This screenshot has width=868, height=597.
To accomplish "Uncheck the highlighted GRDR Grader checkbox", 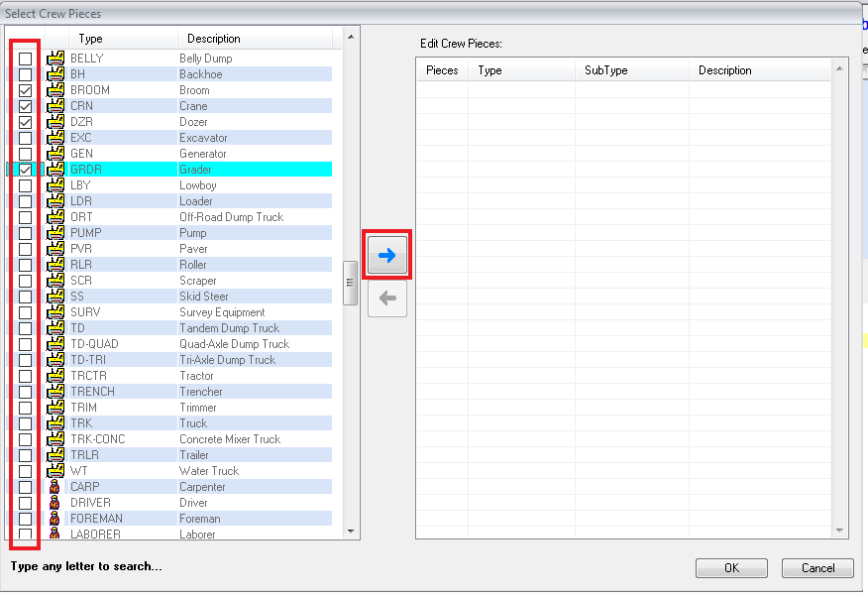I will [25, 169].
